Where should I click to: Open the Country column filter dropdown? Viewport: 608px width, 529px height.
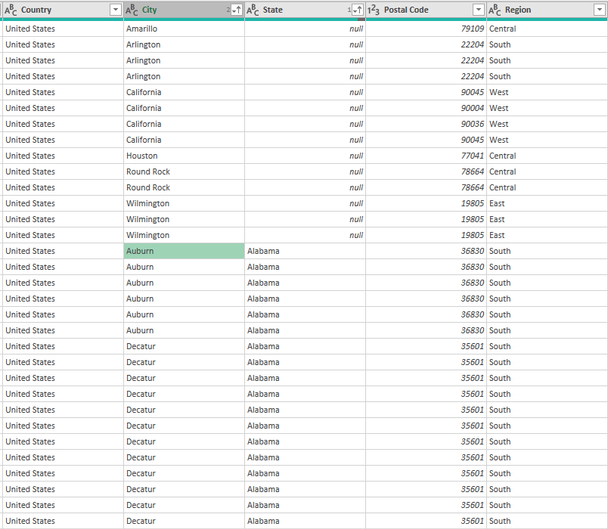[x=115, y=10]
